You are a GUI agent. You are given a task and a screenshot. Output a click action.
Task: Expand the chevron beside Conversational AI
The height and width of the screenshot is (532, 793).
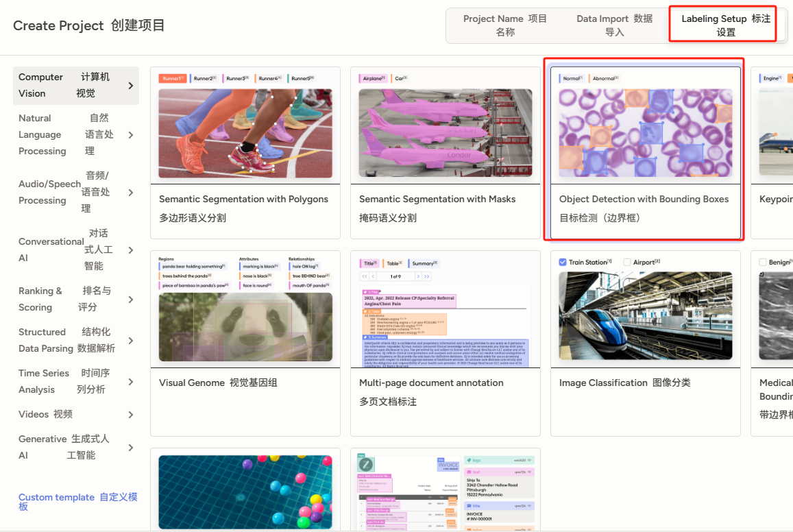(130, 250)
